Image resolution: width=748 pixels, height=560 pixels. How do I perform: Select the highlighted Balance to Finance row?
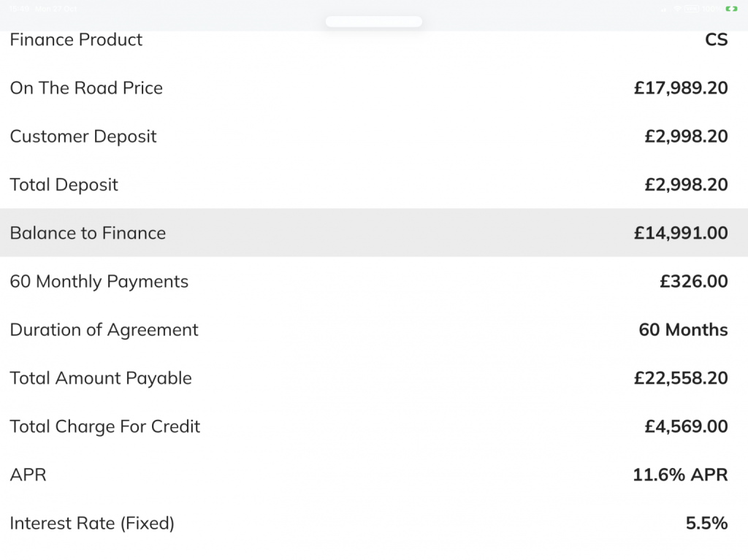point(373,233)
